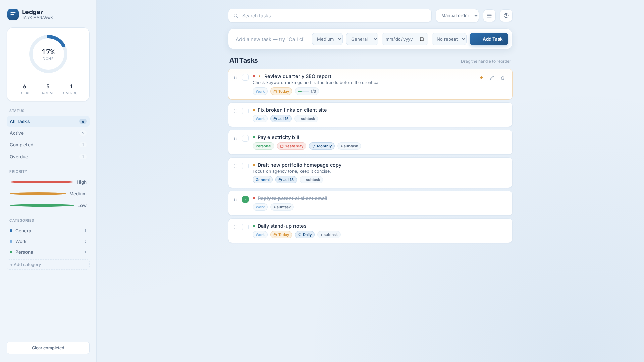Add subtask to Daily stand-up notes
This screenshot has height=362, width=644.
pyautogui.click(x=329, y=235)
